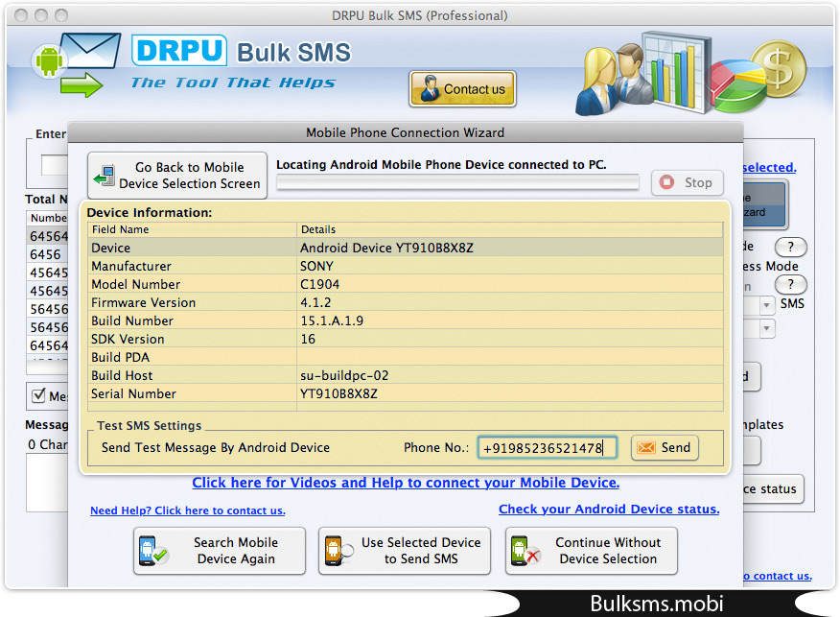Click the DRPU logo badge
Viewport: 840px width, 617px height.
coord(179,51)
